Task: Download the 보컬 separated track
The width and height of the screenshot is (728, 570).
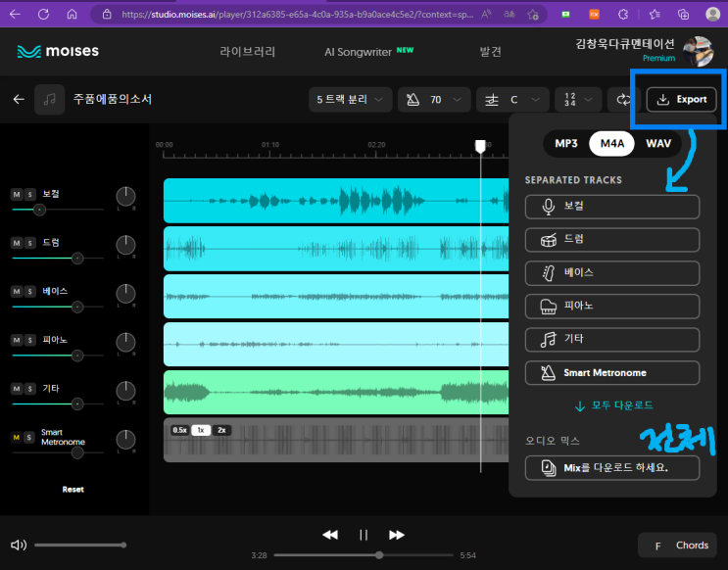Action: click(612, 207)
